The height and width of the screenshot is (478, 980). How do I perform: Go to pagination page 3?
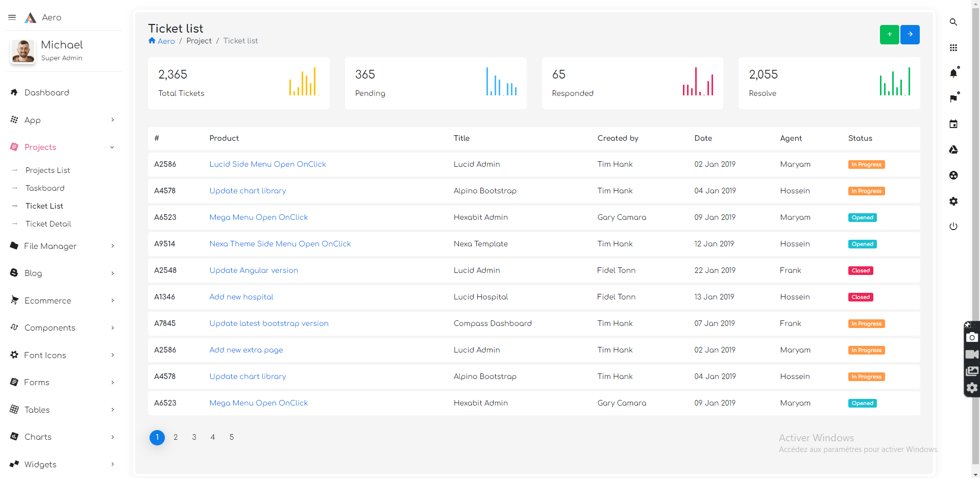(194, 437)
